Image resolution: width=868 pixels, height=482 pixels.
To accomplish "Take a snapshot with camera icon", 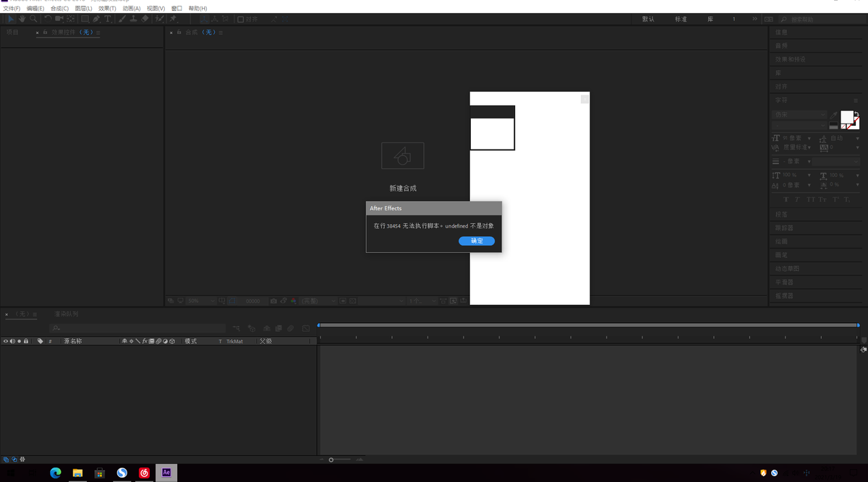I will click(x=273, y=301).
